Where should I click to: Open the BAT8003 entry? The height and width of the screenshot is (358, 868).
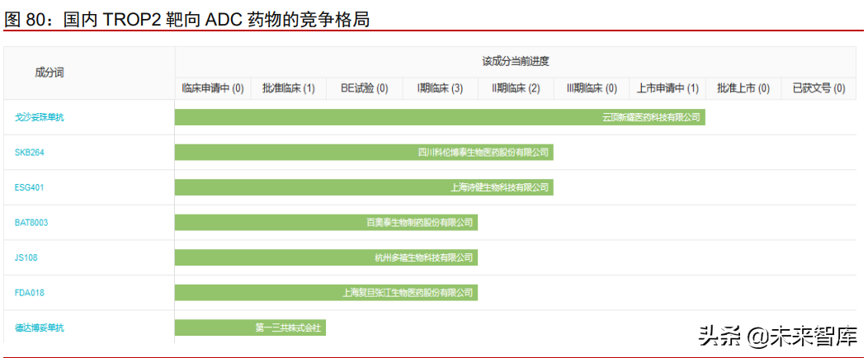click(31, 223)
